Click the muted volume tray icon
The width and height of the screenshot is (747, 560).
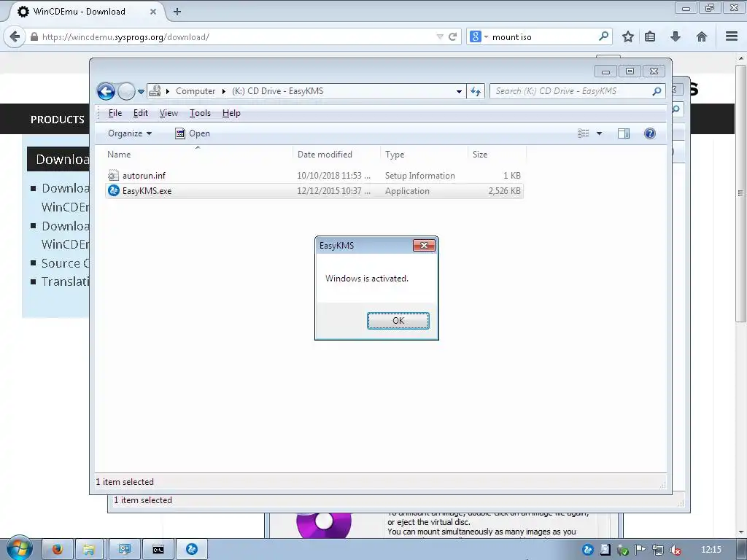[x=675, y=550]
